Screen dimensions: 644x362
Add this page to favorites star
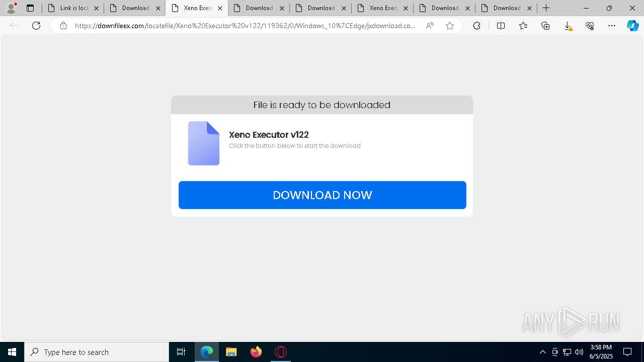coord(450,26)
